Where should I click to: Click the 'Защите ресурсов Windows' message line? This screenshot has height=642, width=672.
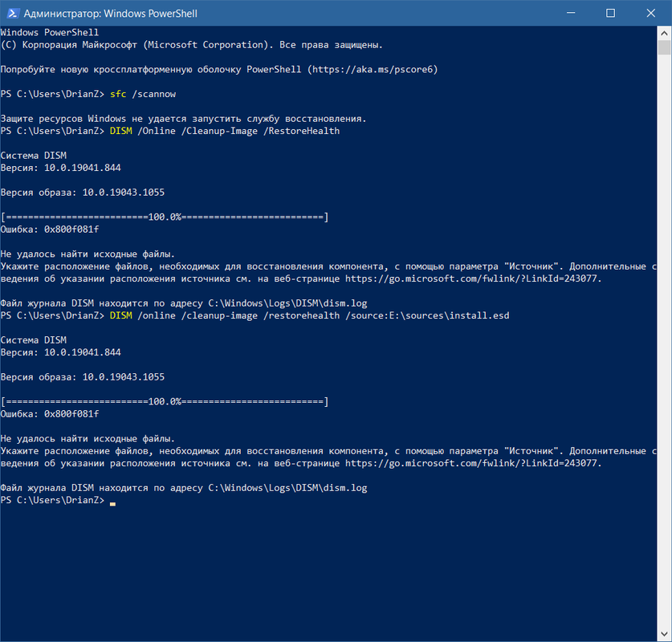183,119
